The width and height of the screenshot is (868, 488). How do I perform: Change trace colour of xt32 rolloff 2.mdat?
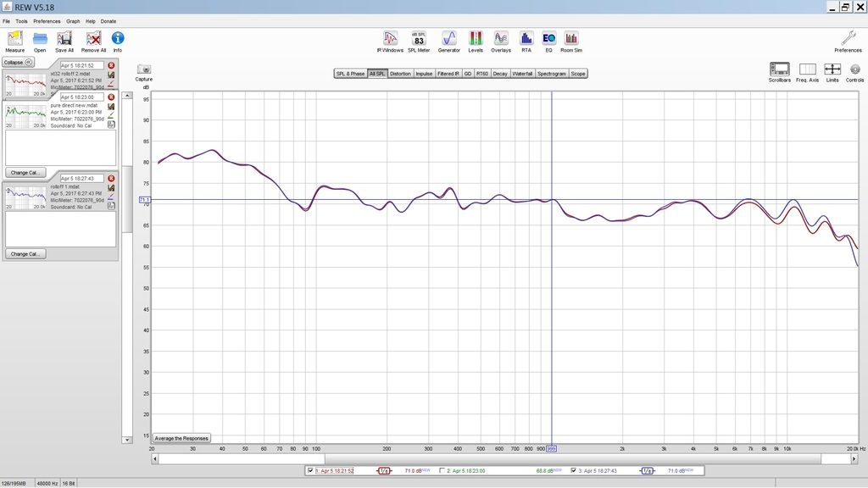[x=111, y=84]
